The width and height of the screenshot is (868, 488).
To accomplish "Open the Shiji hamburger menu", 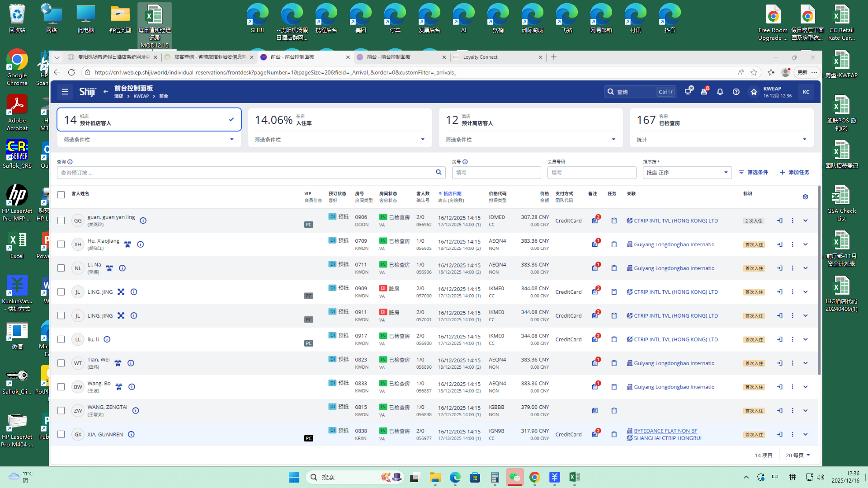I will coord(65,92).
